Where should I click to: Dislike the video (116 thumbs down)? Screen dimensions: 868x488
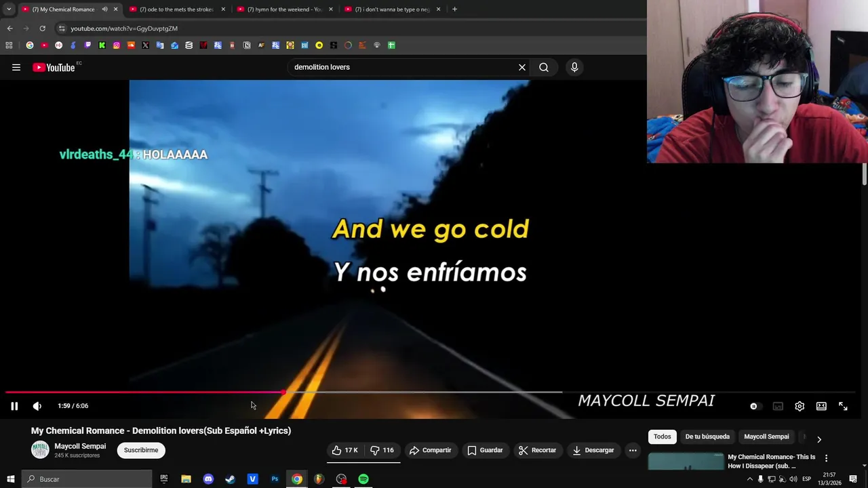[x=382, y=450]
